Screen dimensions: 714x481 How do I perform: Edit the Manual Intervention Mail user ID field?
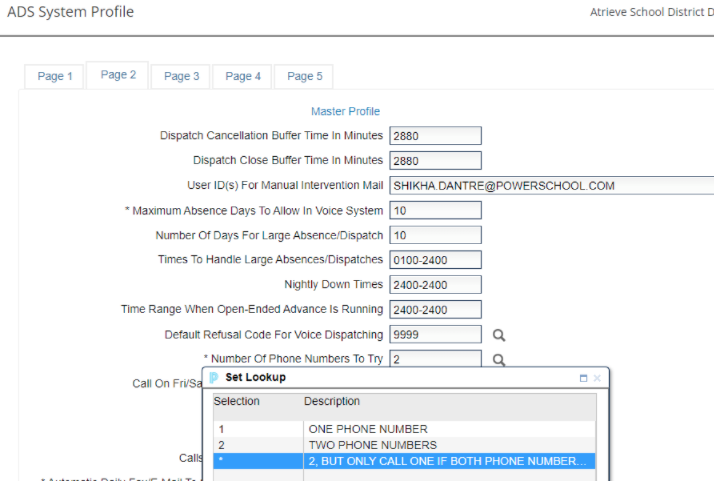(x=550, y=186)
